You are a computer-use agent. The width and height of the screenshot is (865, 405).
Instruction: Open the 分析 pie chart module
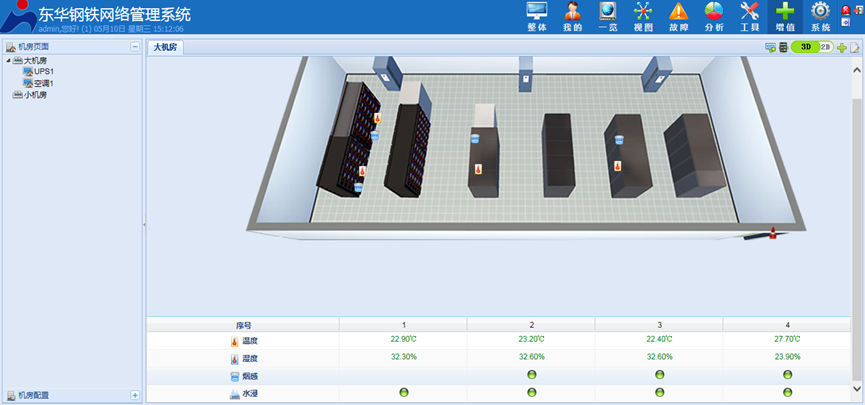[x=714, y=17]
